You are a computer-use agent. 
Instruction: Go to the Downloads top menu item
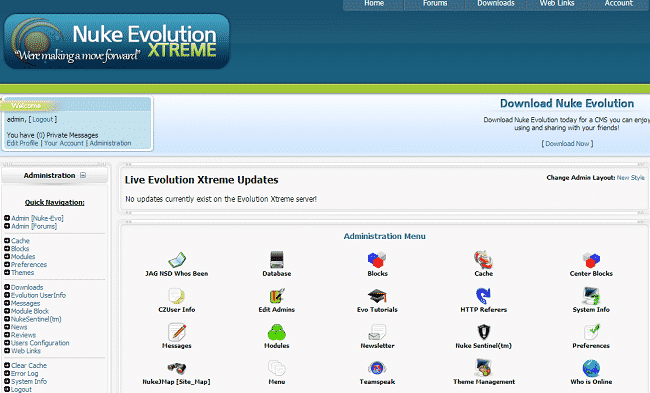click(496, 4)
